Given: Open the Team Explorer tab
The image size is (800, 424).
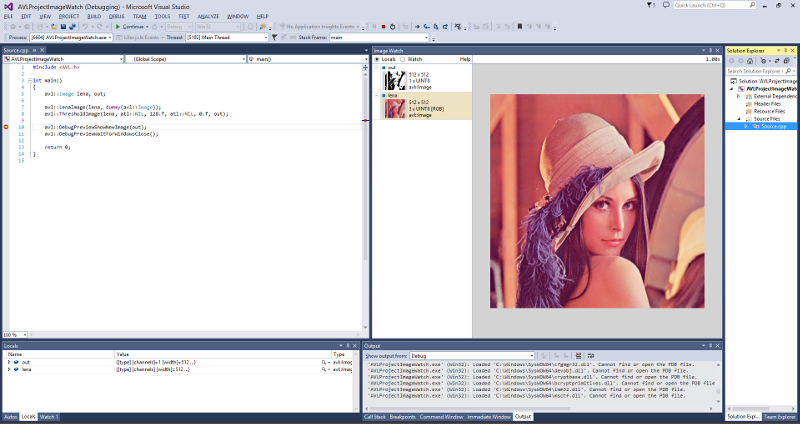Looking at the screenshot, I should [x=780, y=416].
